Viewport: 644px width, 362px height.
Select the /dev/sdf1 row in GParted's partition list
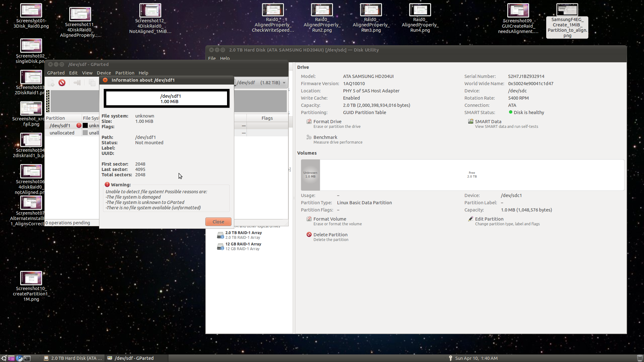(x=72, y=125)
